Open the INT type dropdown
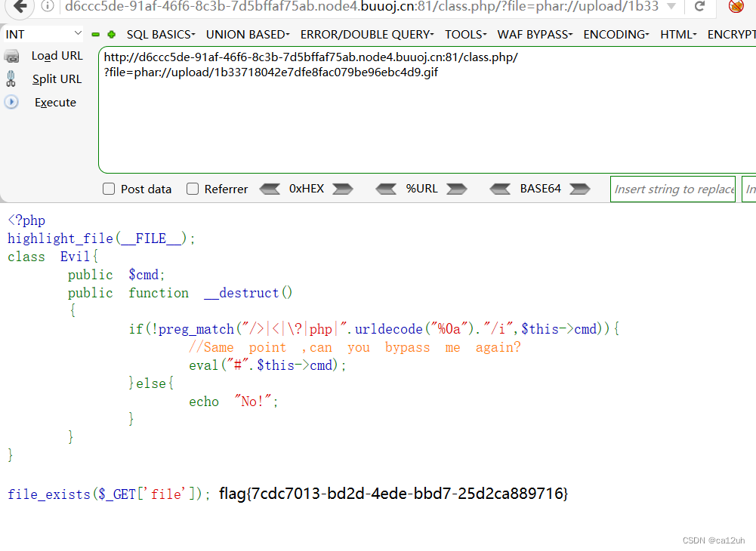Viewport: 756px width, 551px height. click(x=43, y=34)
